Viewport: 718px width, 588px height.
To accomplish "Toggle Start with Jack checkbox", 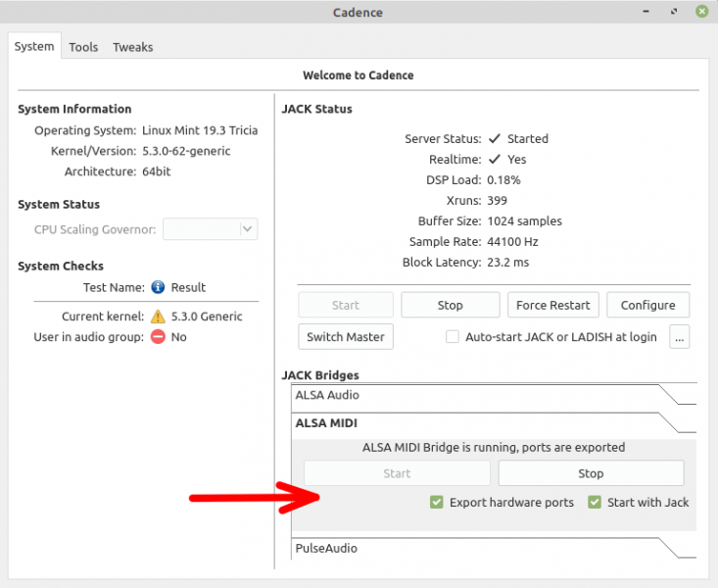I will click(x=595, y=503).
